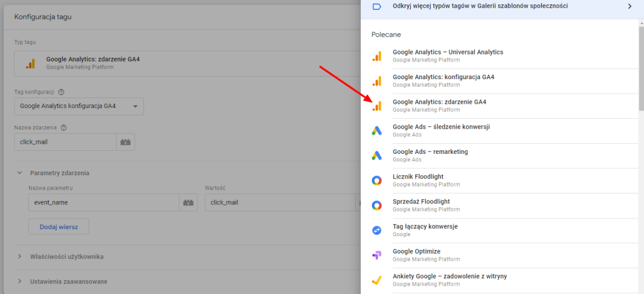Open the community gallery via the right chevron
The image size is (644, 294).
click(630, 6)
